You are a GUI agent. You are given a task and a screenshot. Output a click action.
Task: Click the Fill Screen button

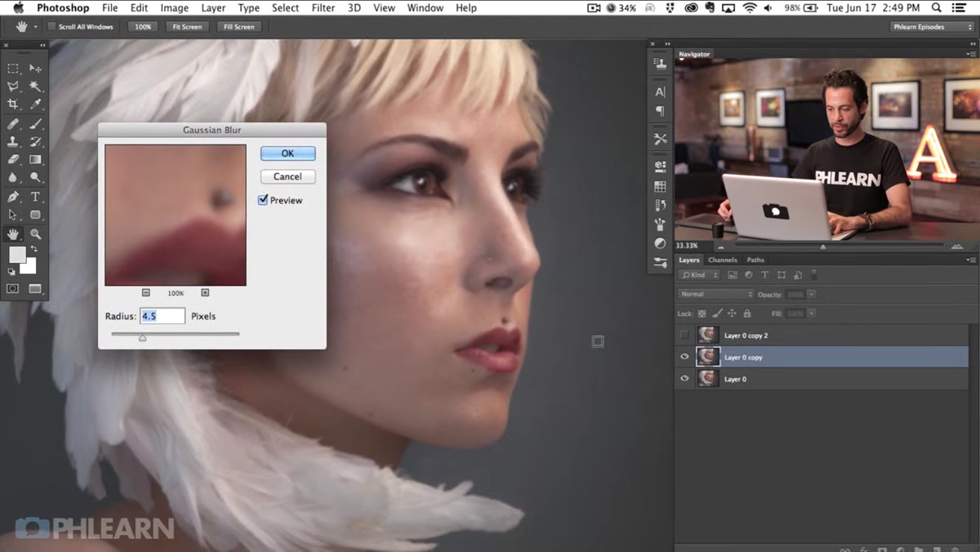[x=238, y=27]
